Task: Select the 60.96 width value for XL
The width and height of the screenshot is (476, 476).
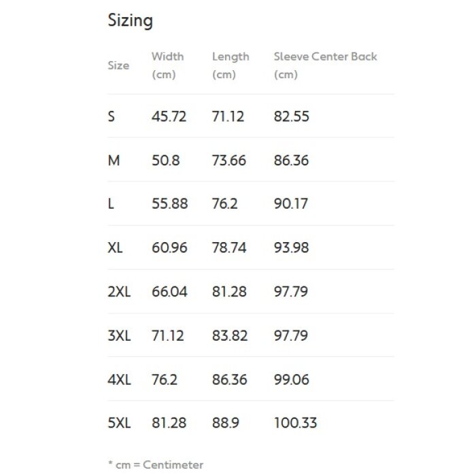Action: [169, 248]
